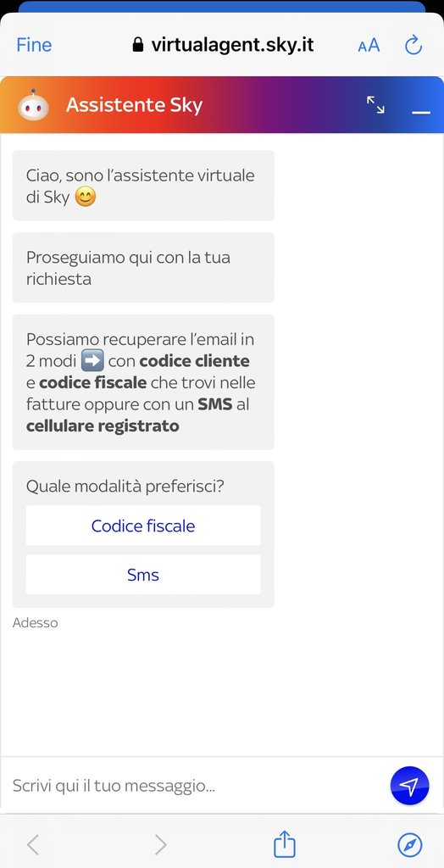Go forward with the right chevron
Screen dimensions: 444x868
[160, 845]
